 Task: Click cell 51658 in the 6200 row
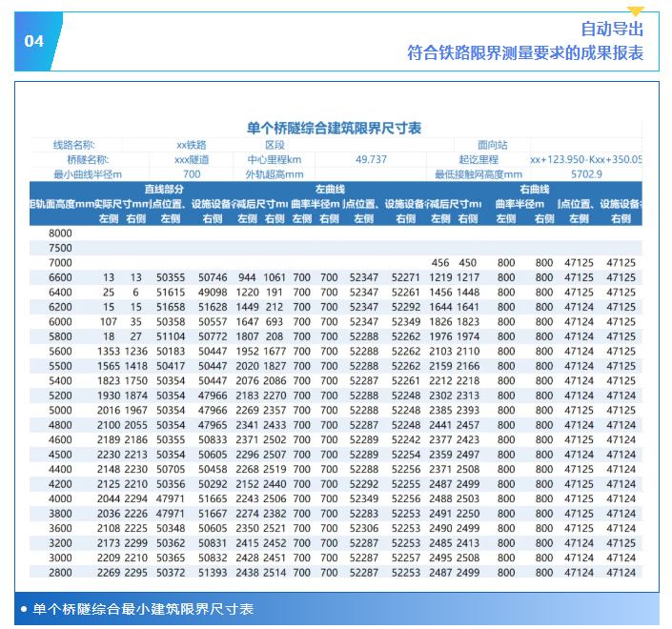coord(171,307)
